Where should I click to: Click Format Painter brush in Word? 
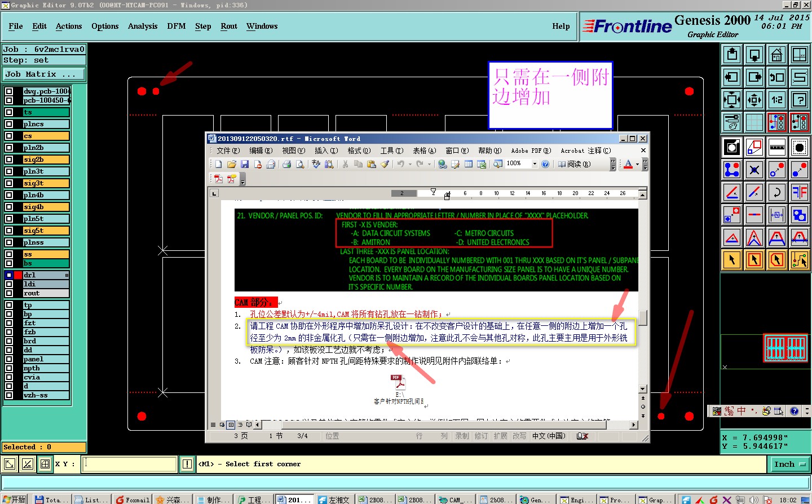click(385, 164)
